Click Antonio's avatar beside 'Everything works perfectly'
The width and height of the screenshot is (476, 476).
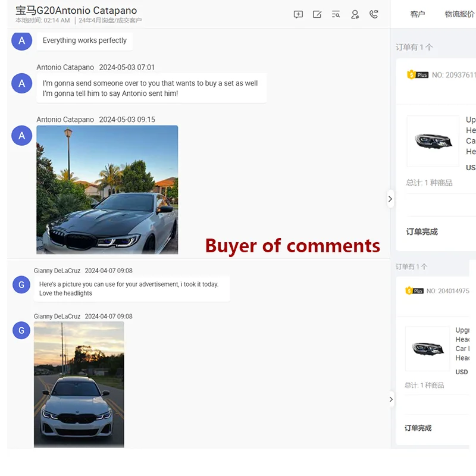click(x=22, y=40)
